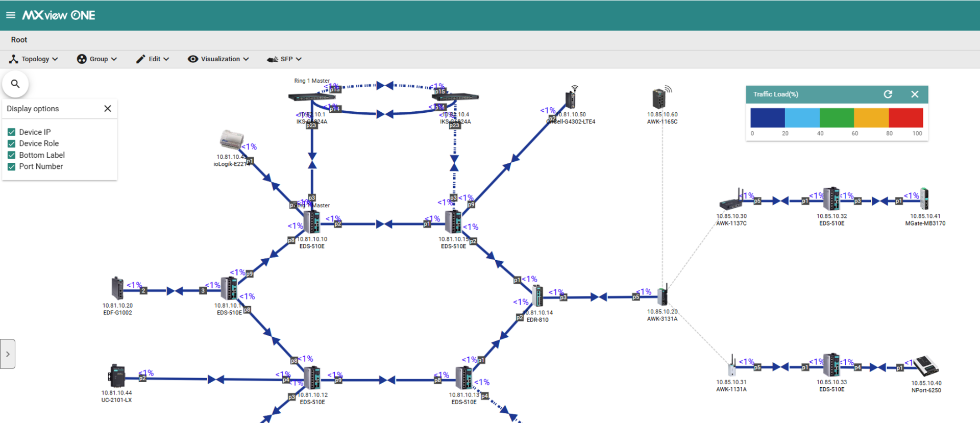
Task: Select the NPort-6250 device icon
Action: tap(926, 366)
